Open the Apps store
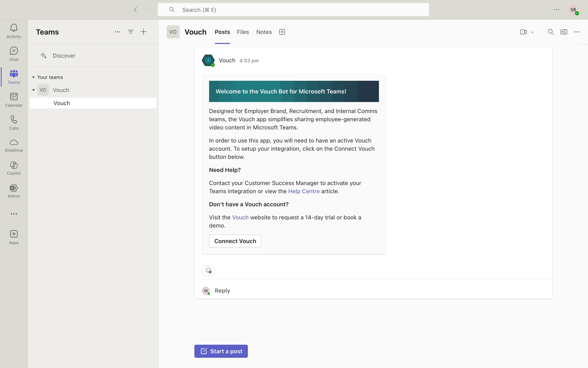The width and height of the screenshot is (588, 368). pyautogui.click(x=14, y=237)
